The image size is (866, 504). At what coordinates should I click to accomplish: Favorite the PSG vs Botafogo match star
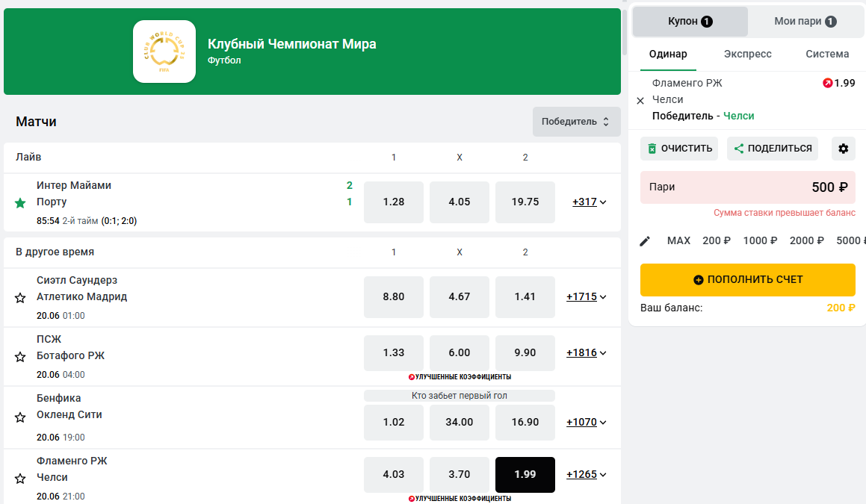tap(20, 357)
